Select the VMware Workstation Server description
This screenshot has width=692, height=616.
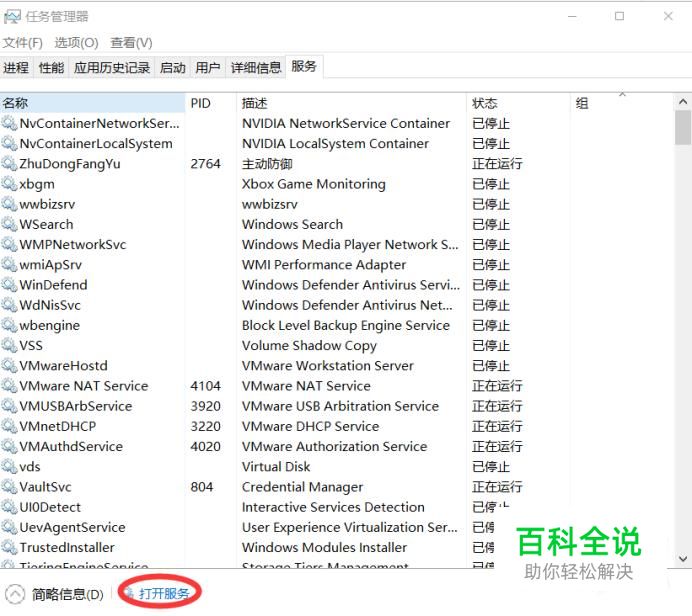click(x=328, y=366)
